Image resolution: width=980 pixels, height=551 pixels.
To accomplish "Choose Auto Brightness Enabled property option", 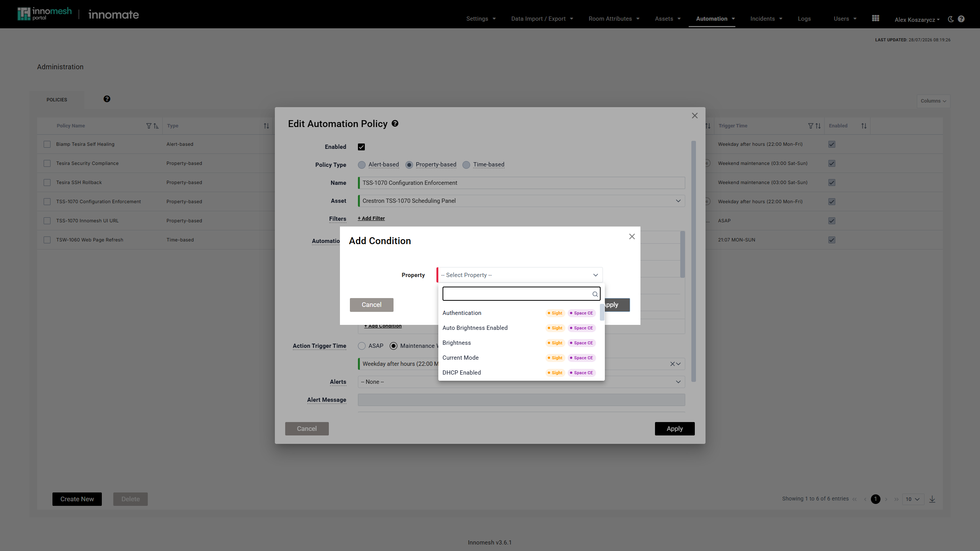I will coord(519,328).
